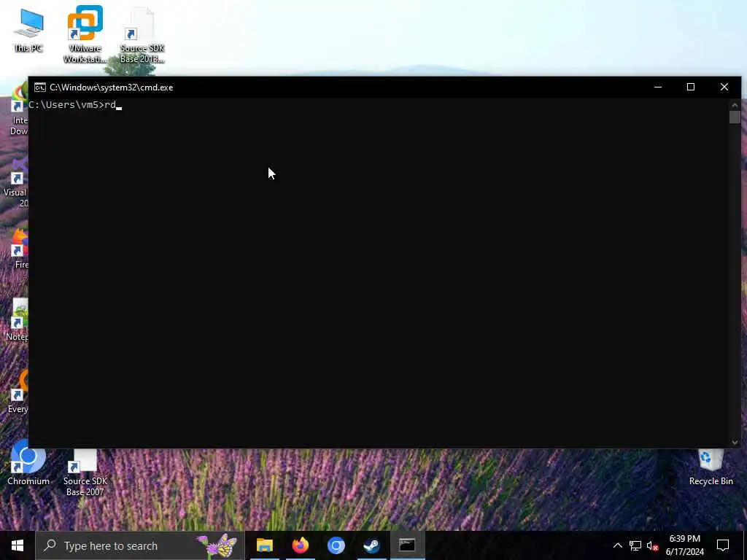Click the Command Prompt taskbar button

pos(407,545)
